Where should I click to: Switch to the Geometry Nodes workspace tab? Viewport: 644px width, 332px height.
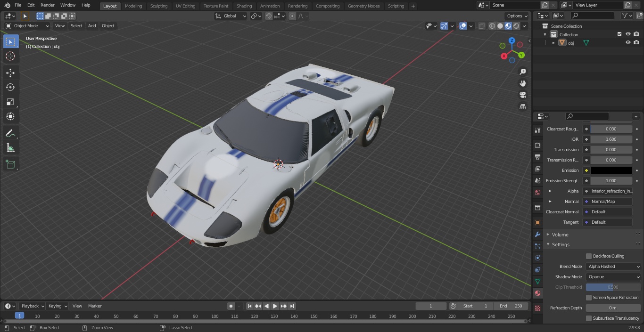363,6
